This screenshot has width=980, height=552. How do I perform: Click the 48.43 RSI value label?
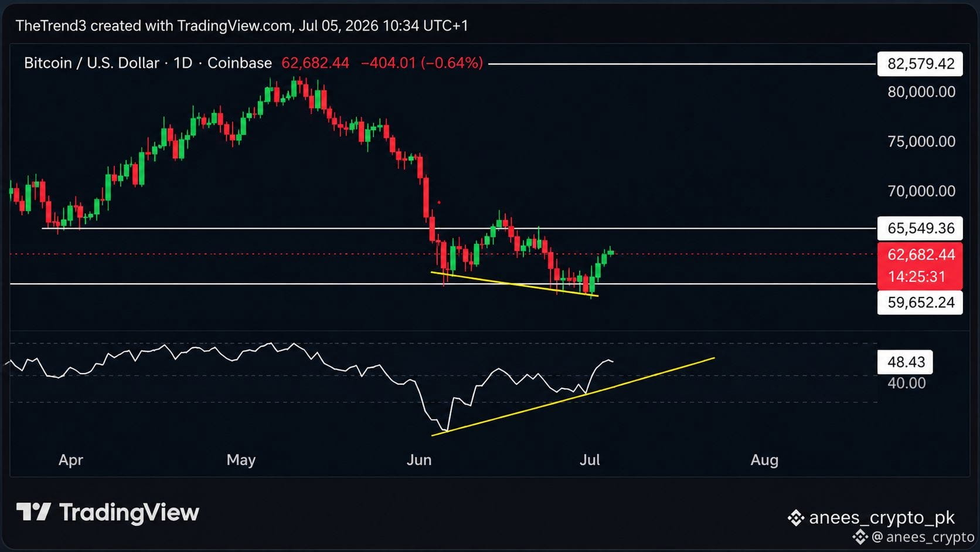point(906,362)
